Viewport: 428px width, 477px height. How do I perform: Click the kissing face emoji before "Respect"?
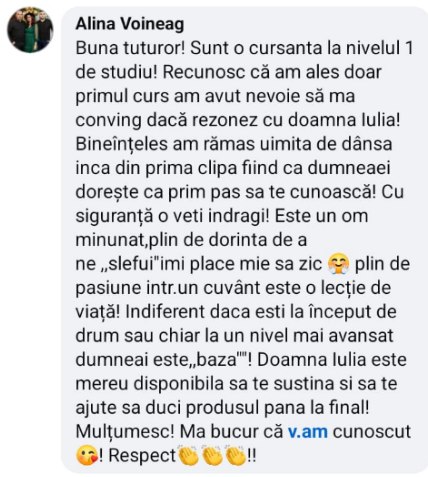click(x=87, y=455)
